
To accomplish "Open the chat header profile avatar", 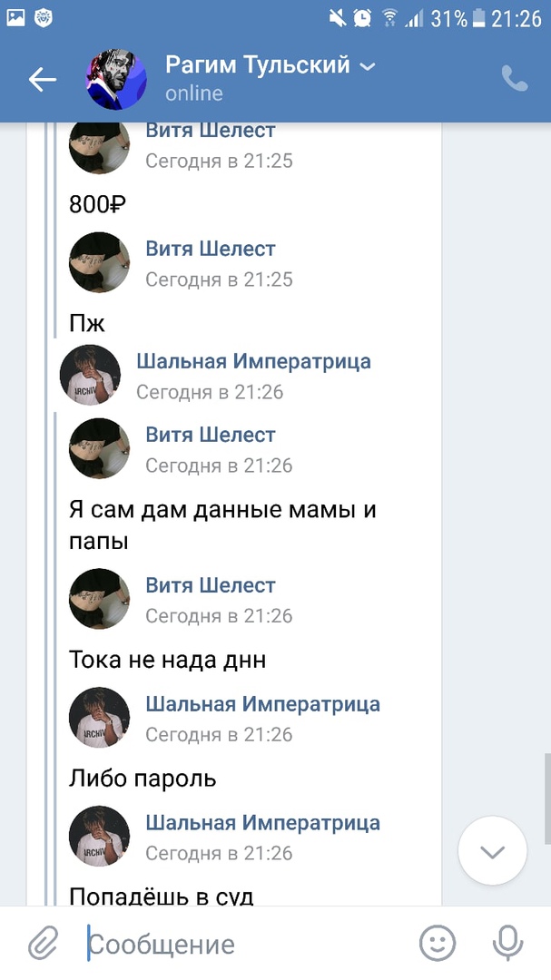I will [x=116, y=80].
